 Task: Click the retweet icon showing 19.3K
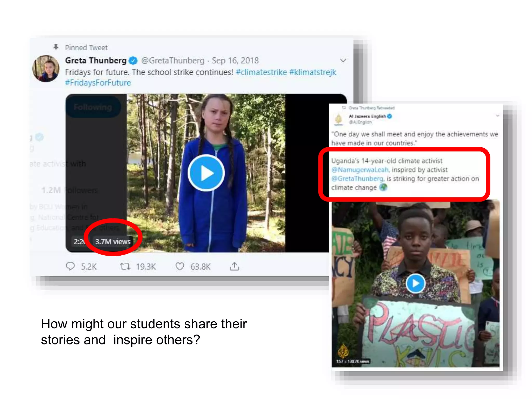(x=125, y=267)
